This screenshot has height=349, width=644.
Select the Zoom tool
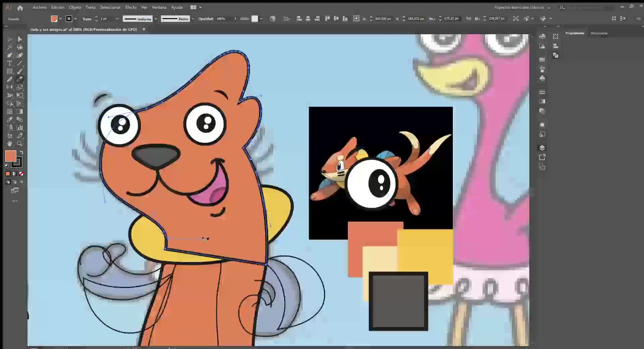tap(20, 144)
